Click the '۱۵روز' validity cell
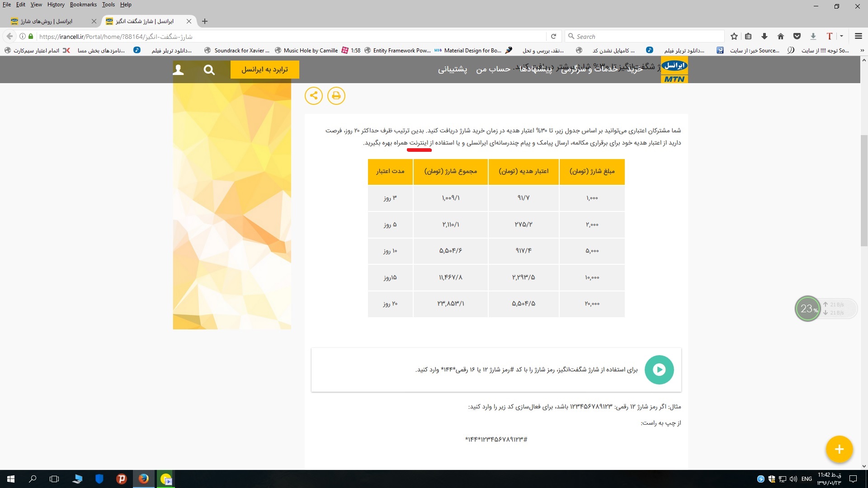 pyautogui.click(x=390, y=278)
